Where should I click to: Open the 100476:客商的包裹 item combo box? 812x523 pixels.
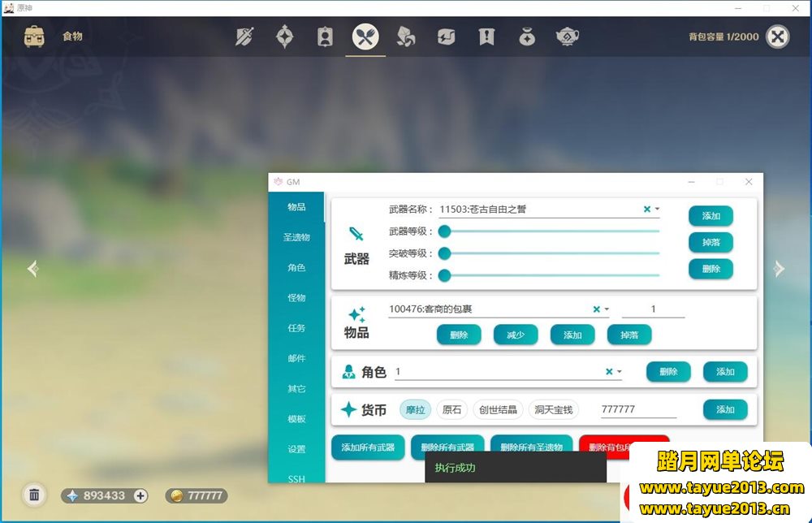pos(499,309)
